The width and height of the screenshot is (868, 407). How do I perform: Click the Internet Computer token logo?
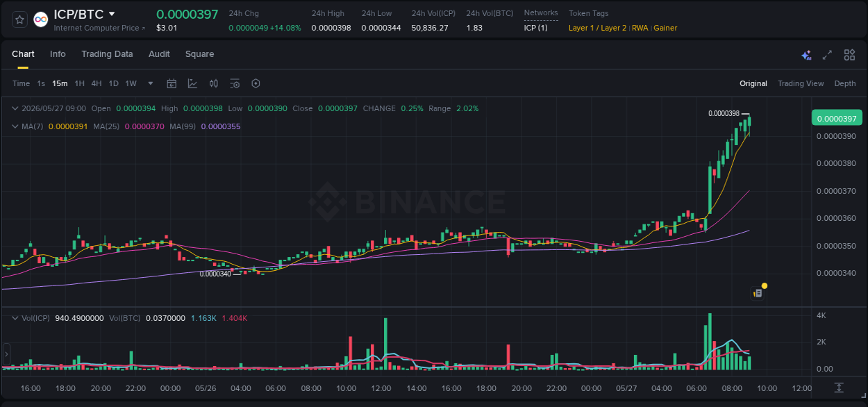coord(41,19)
